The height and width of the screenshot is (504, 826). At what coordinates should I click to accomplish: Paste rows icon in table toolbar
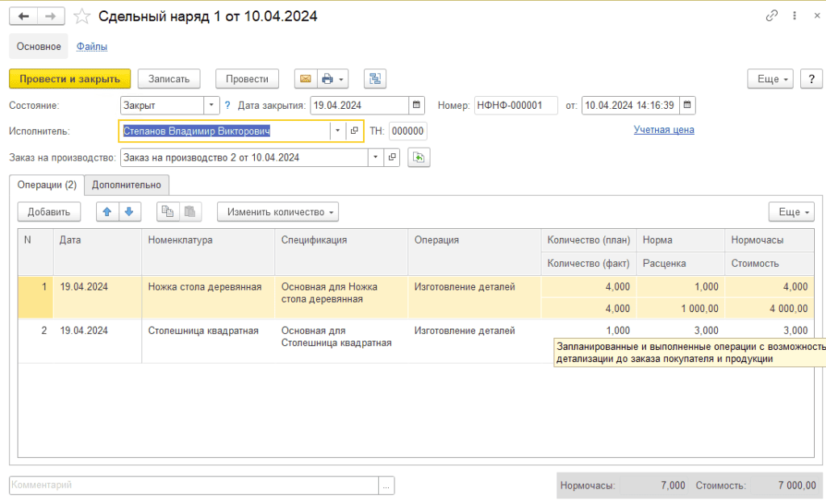coord(190,212)
